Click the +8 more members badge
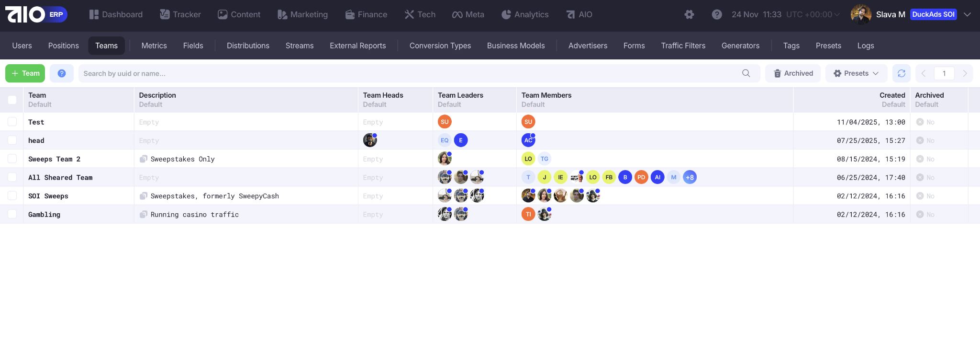 [690, 177]
